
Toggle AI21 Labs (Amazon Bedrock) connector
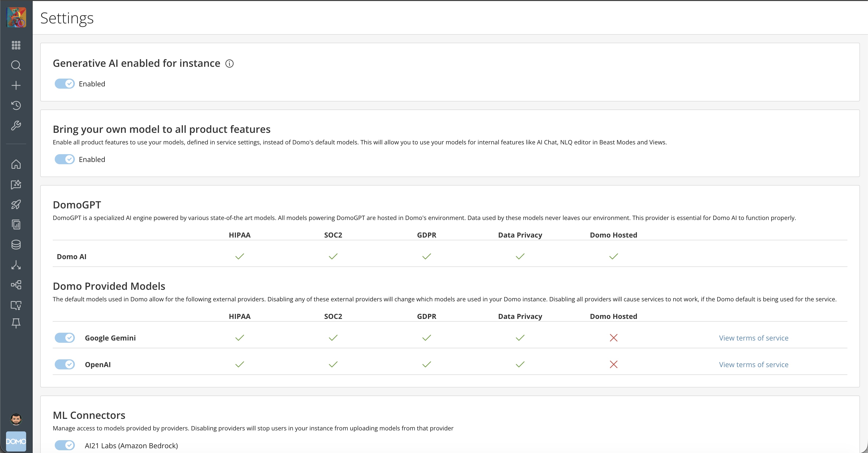[65, 445]
